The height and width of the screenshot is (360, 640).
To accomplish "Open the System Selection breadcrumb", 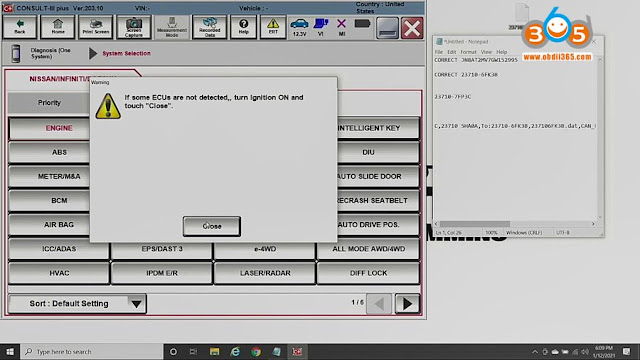I will click(126, 53).
